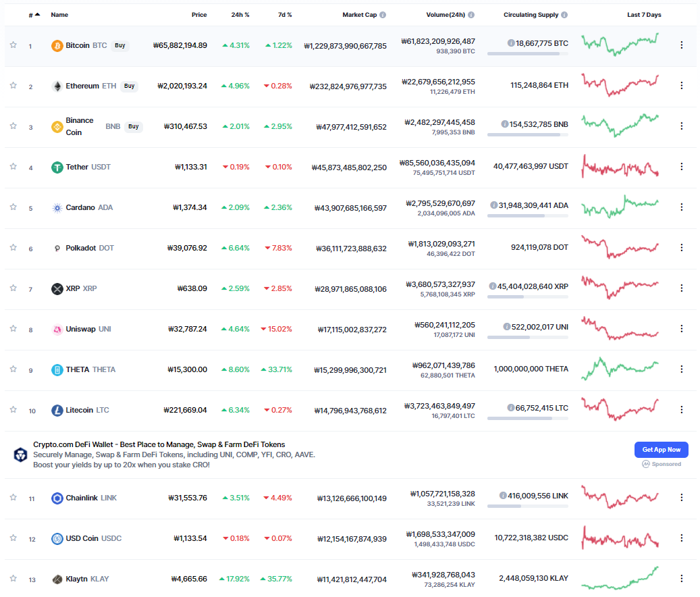The width and height of the screenshot is (700, 597).
Task: Click the Buy button next to BNB
Action: (134, 127)
